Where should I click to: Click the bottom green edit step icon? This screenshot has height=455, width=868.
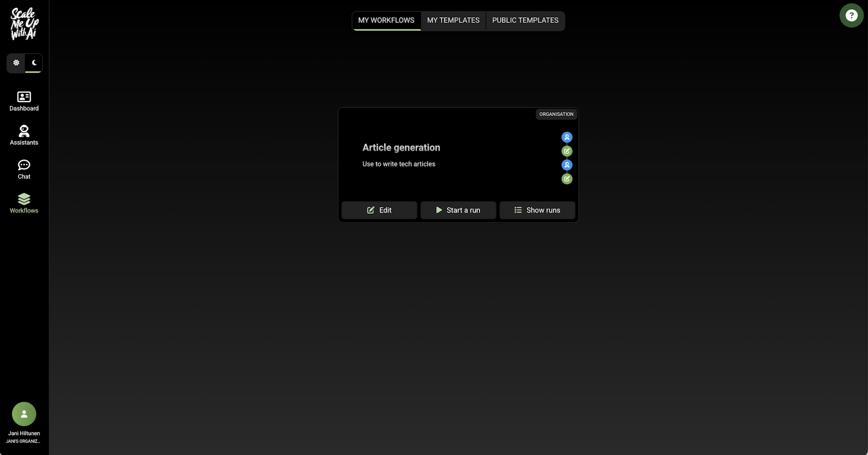click(x=567, y=179)
